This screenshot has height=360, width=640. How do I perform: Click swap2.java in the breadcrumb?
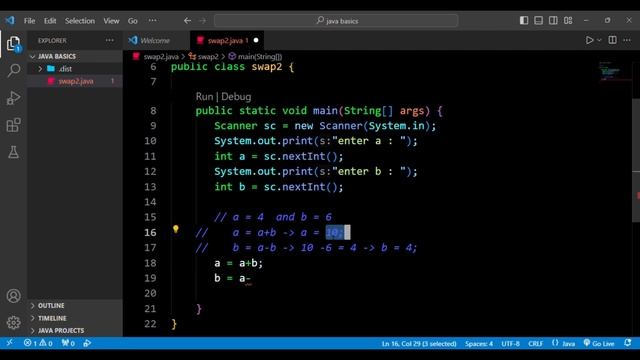[161, 57]
